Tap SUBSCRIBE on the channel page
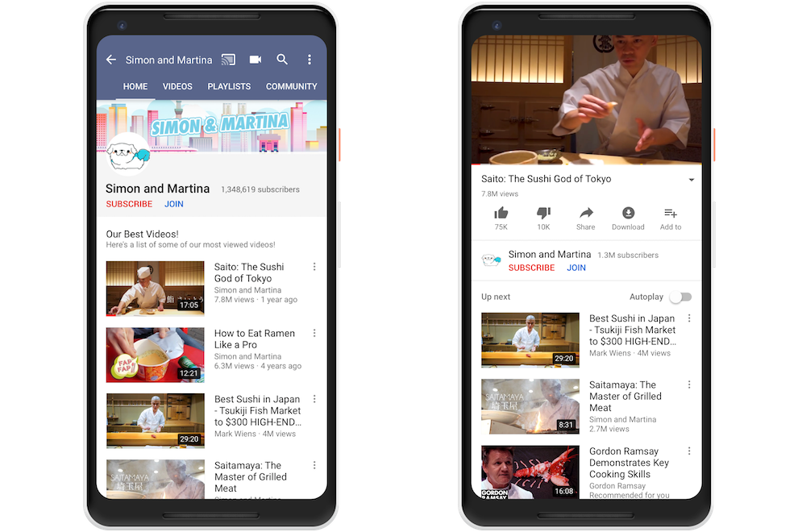The width and height of the screenshot is (798, 532). 129,204
